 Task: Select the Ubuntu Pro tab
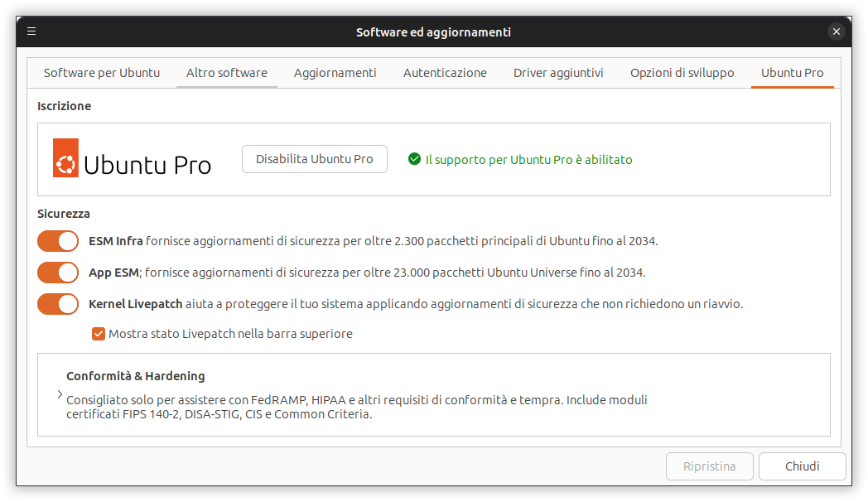792,73
